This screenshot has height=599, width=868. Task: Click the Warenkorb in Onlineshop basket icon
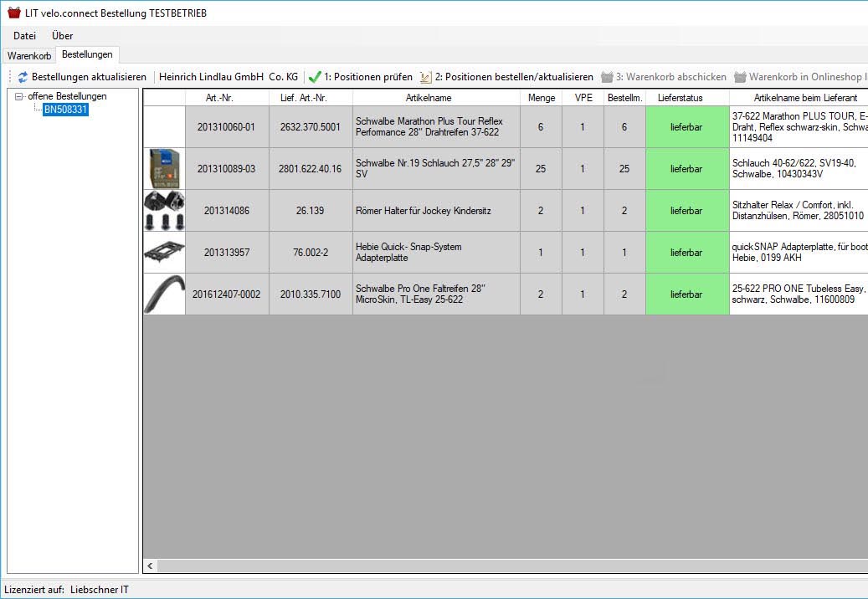(x=740, y=77)
